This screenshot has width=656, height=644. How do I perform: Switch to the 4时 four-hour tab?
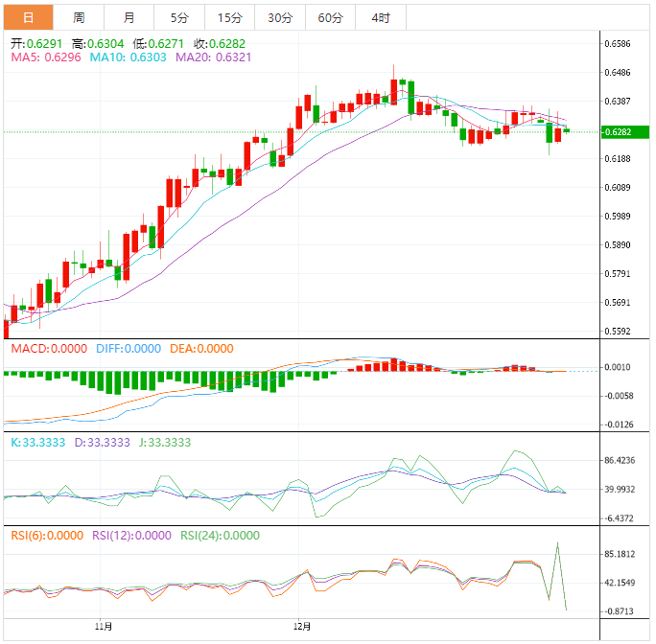pos(380,17)
